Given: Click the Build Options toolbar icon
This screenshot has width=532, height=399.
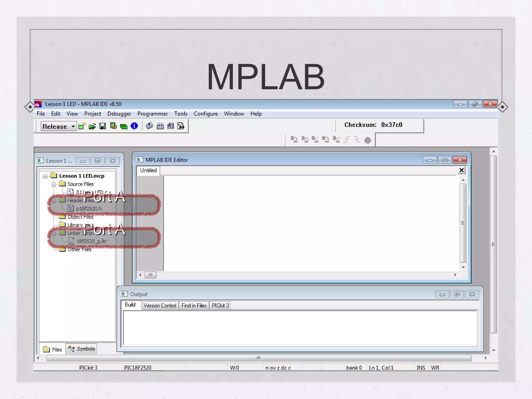Looking at the screenshot, I should (x=113, y=126).
